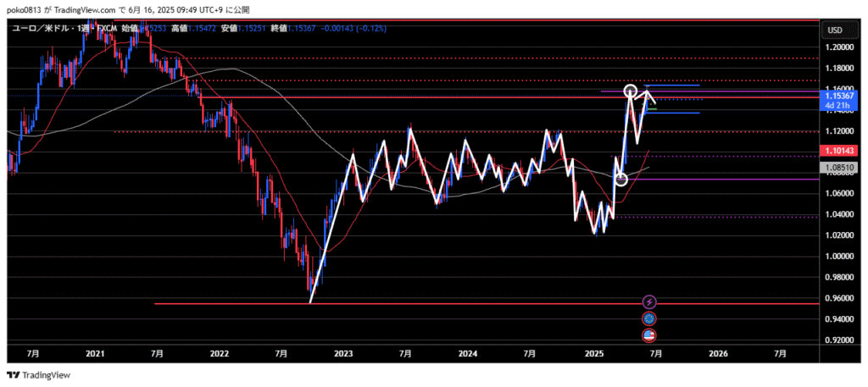Screen dimensions: 868x387
Task: Click the blue 1.15367 current price label
Action: [x=838, y=97]
